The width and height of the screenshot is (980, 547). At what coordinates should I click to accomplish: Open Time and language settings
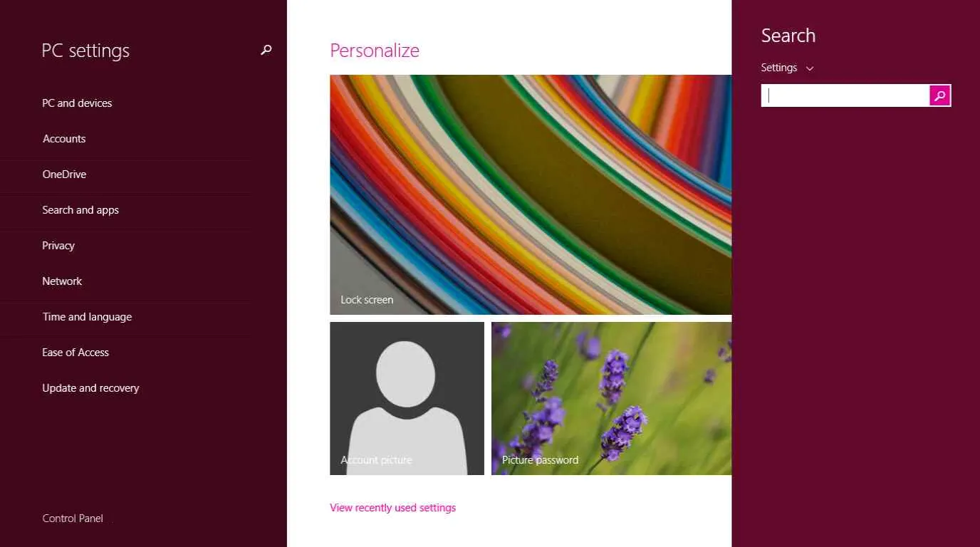[87, 317]
